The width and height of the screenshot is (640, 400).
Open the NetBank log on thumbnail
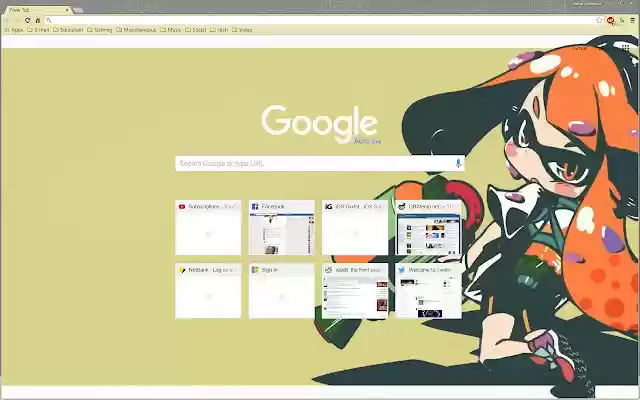click(208, 291)
